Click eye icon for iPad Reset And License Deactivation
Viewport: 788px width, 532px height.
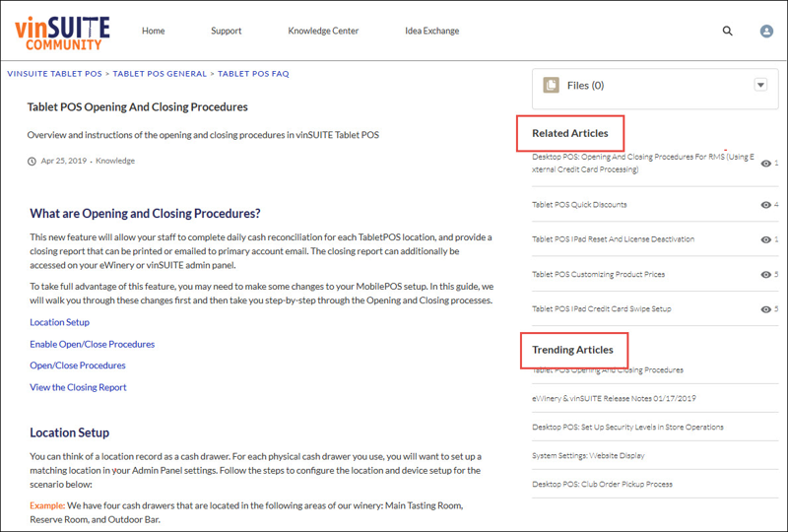point(765,239)
